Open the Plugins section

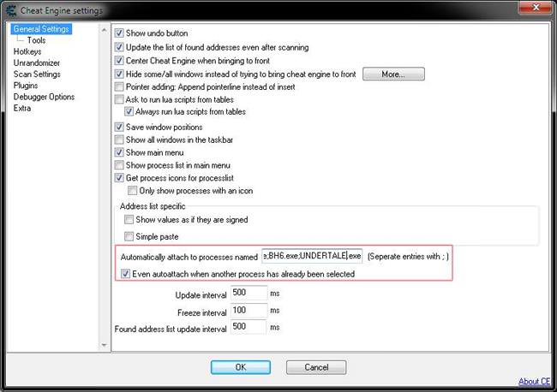click(26, 86)
